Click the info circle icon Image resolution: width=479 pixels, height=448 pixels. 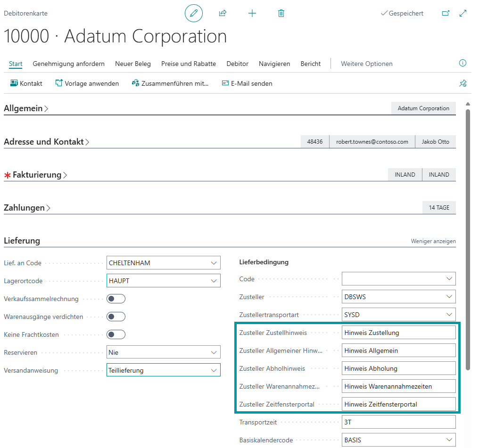(x=462, y=63)
